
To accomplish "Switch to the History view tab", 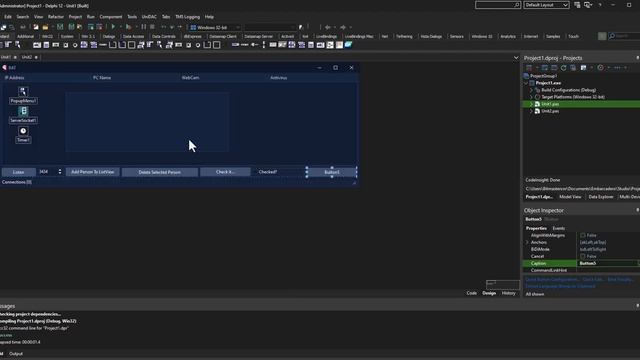I will point(509,293).
